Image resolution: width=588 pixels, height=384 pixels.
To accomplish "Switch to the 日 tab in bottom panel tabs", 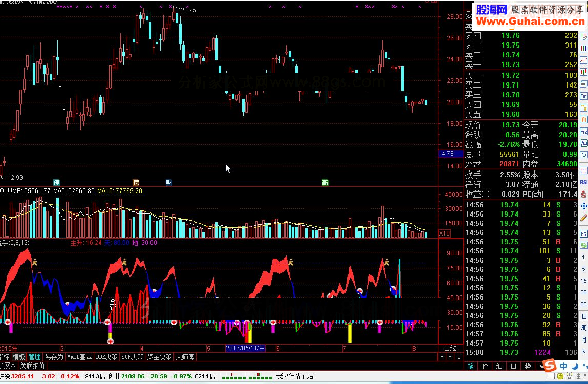I will 513,366.
